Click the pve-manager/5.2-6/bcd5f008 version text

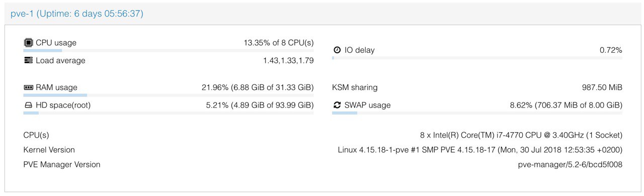coord(571,164)
